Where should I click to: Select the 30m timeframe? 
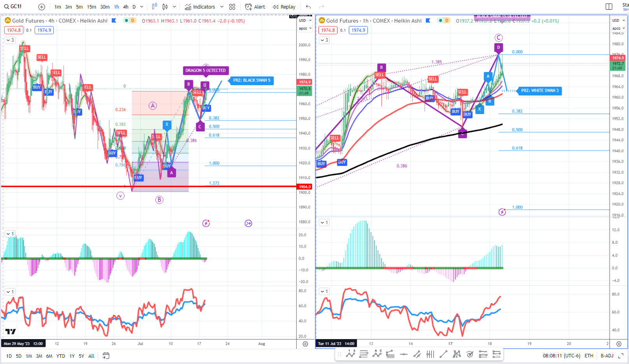click(x=105, y=7)
